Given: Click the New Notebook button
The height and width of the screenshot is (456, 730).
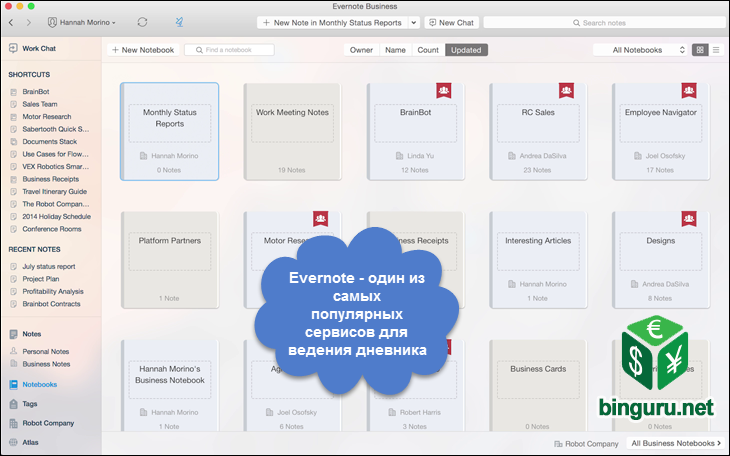Looking at the screenshot, I should pos(143,50).
